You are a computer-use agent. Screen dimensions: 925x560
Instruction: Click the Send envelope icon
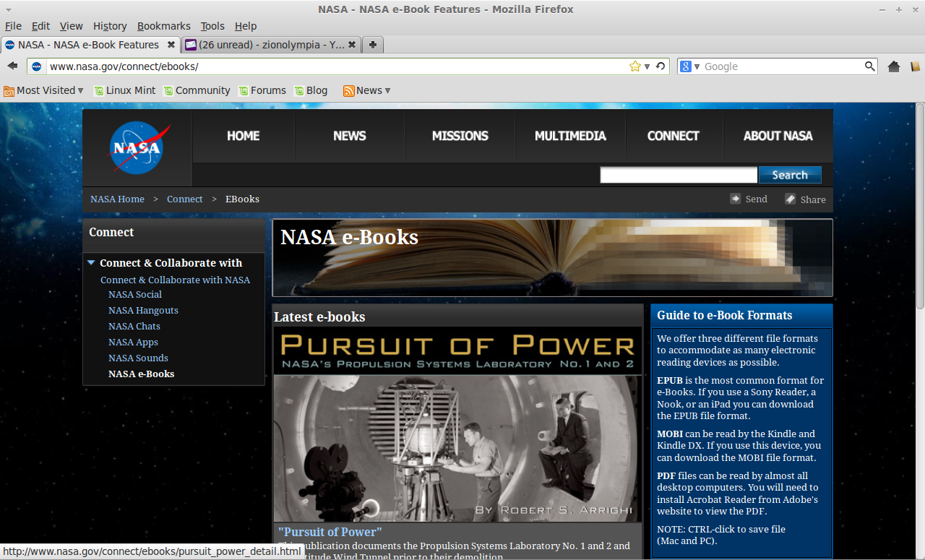click(x=735, y=199)
